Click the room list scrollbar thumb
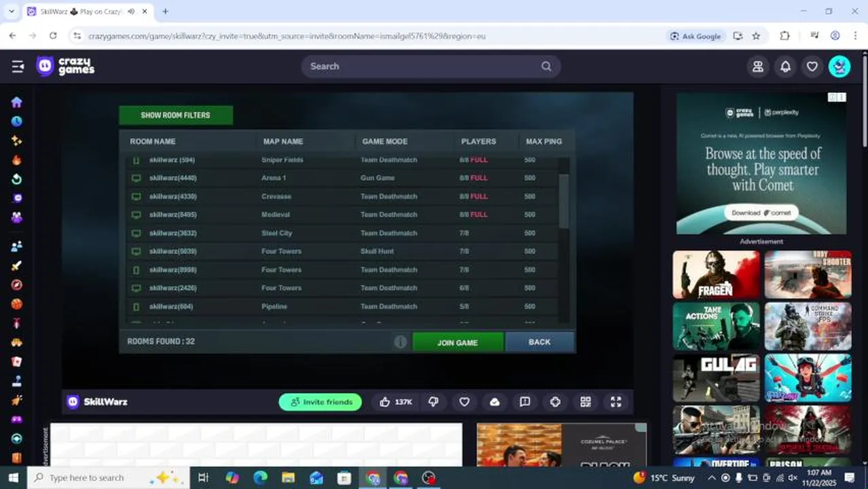868x489 pixels. point(564,201)
